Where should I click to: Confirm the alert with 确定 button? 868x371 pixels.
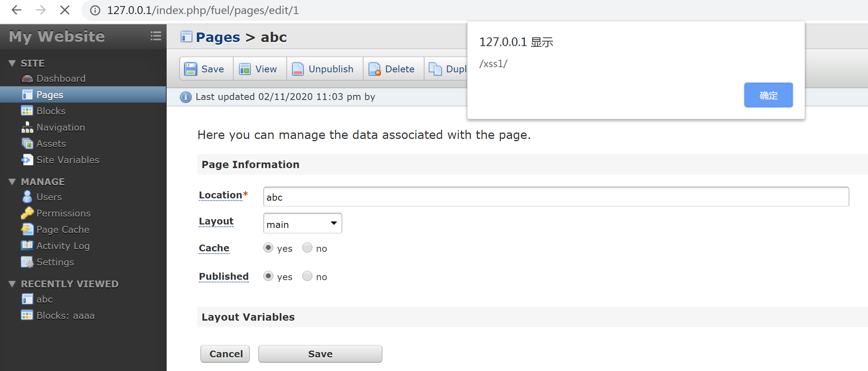click(x=768, y=95)
